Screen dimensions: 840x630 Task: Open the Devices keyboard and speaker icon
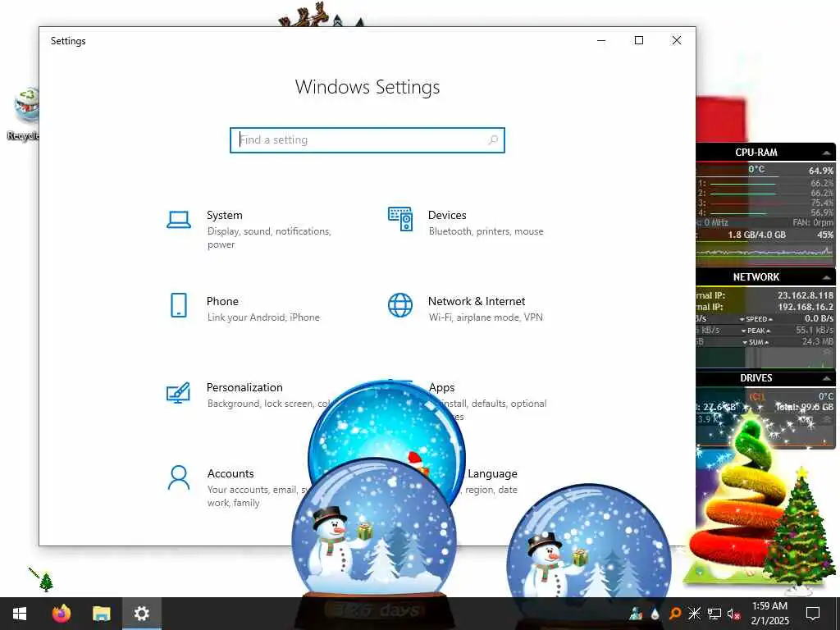(400, 219)
